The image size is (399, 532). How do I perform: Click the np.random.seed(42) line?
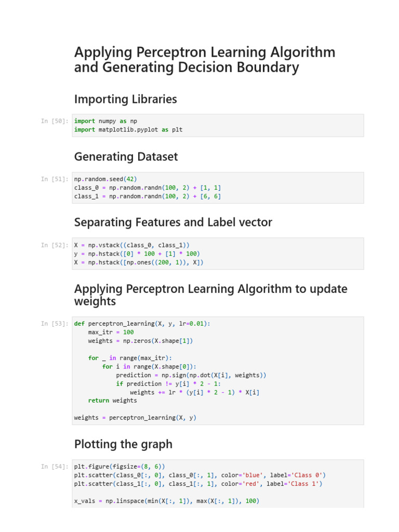point(105,179)
